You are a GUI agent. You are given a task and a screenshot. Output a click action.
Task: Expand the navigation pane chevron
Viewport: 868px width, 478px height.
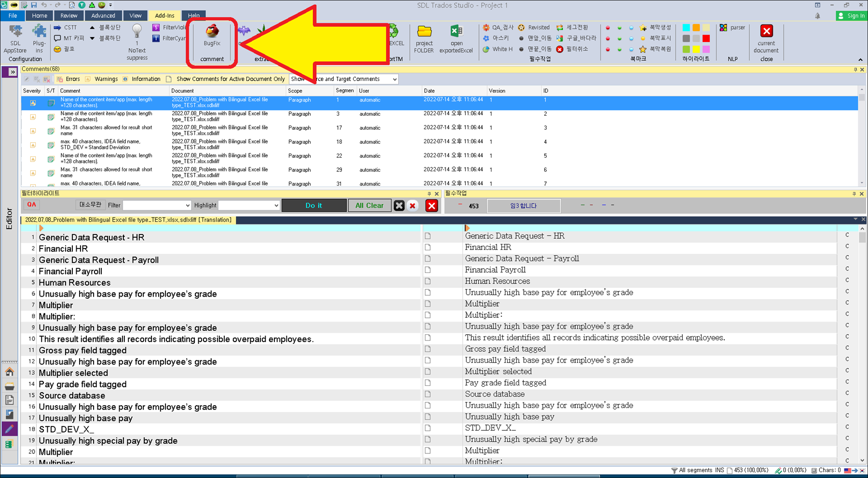(13, 72)
